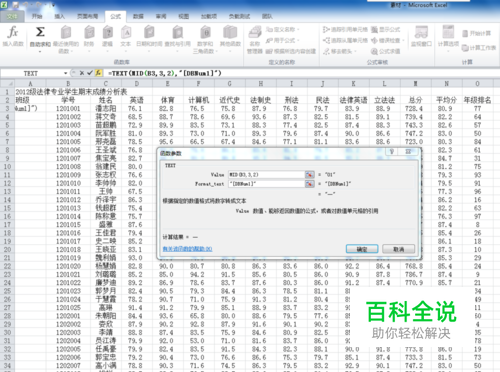The image size is (500, 372).
Task: Click cell with student ID 1202007
Action: (x=68, y=365)
